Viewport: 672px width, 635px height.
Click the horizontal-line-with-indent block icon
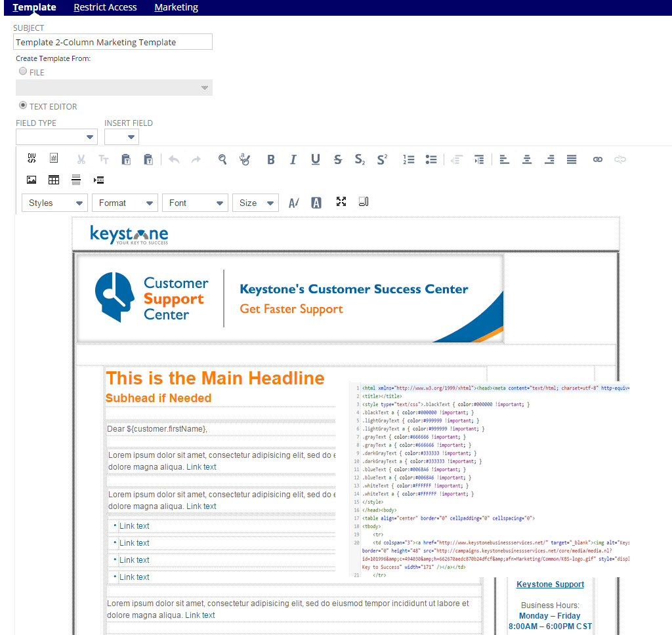click(98, 180)
